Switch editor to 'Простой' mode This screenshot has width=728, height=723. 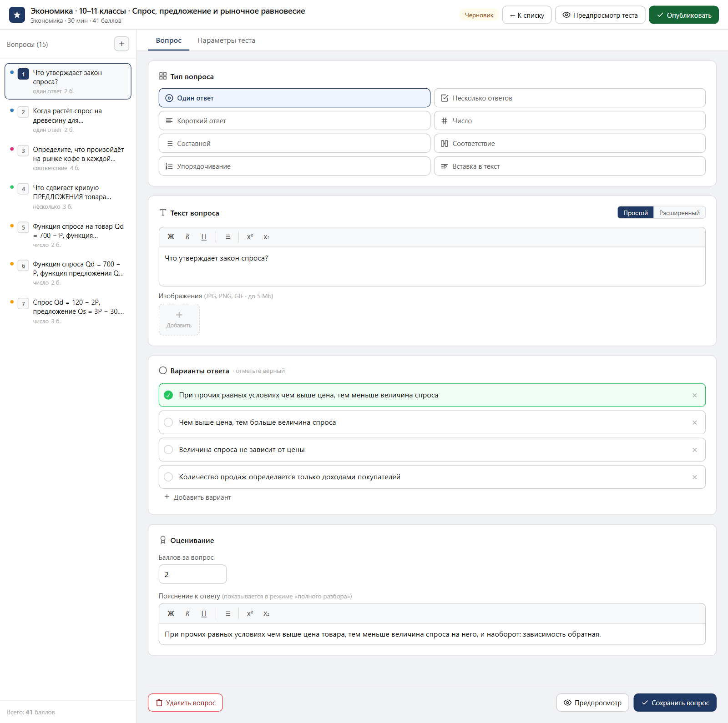pyautogui.click(x=635, y=213)
